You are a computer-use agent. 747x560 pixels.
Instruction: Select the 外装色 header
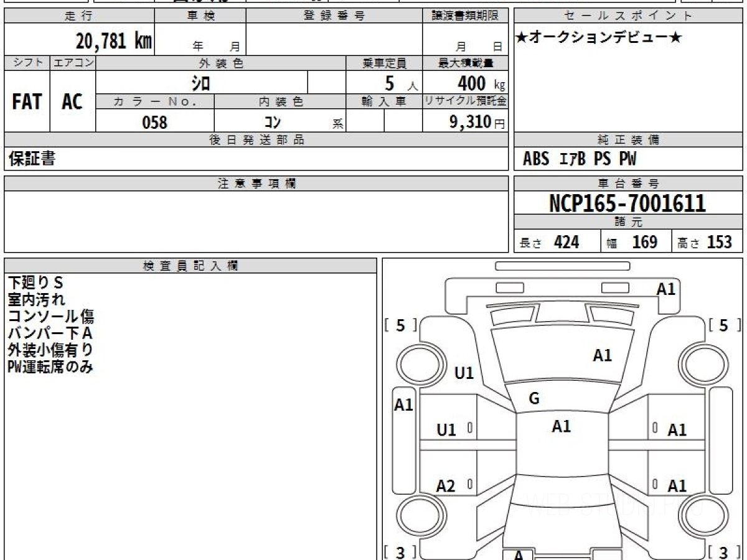(221, 63)
